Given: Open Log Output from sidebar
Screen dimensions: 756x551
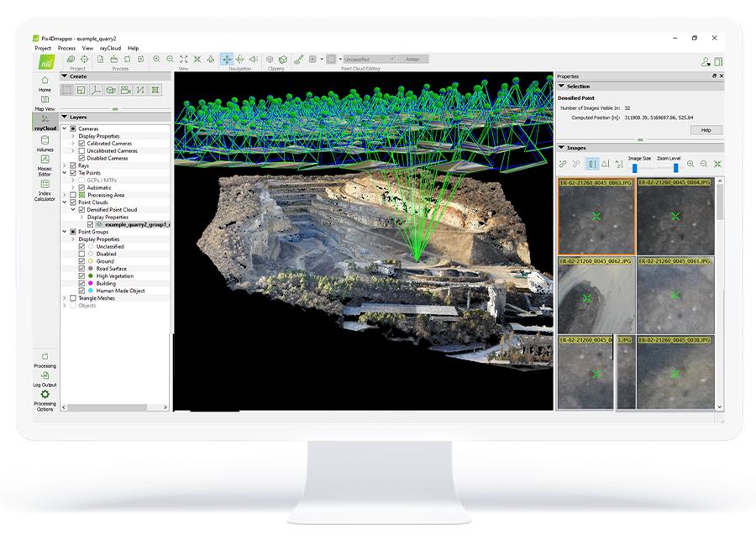Looking at the screenshot, I should [x=45, y=380].
